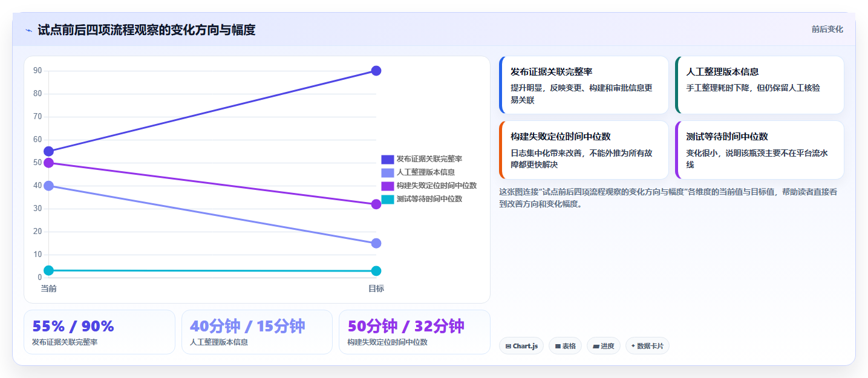Click the '前后变化' label in the header

tap(827, 30)
